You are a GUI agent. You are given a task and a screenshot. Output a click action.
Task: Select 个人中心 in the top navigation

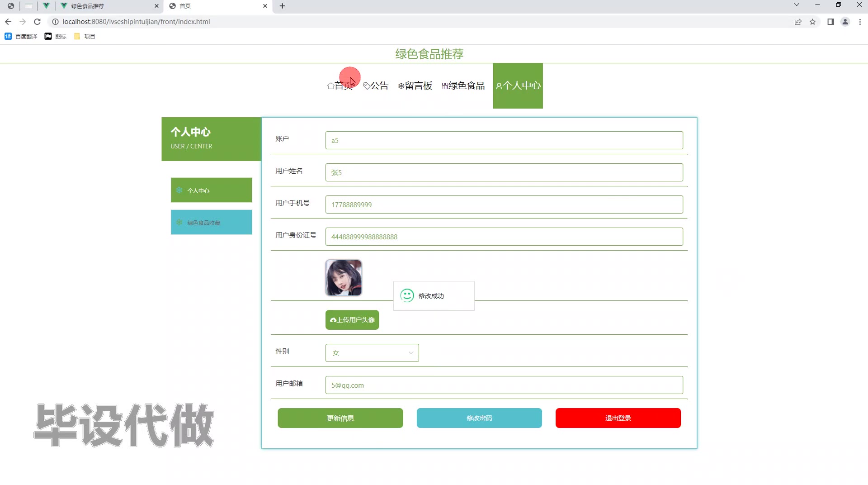(x=518, y=86)
